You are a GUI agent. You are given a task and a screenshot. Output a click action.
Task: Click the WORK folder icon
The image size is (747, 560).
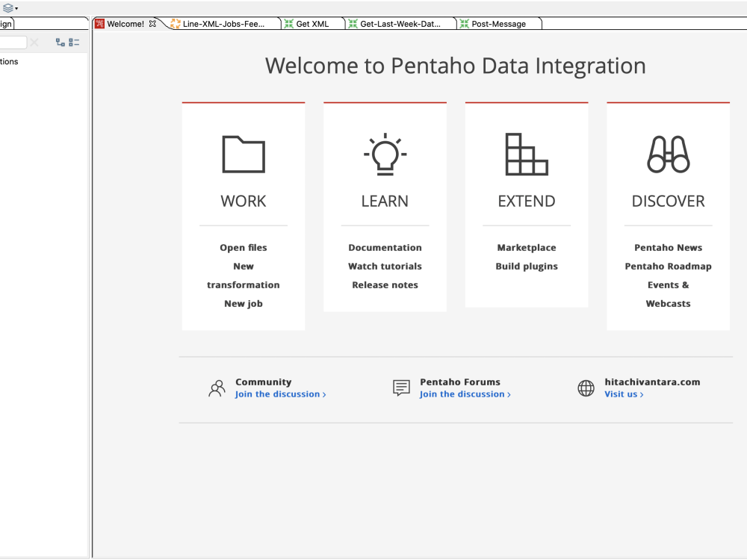[244, 155]
